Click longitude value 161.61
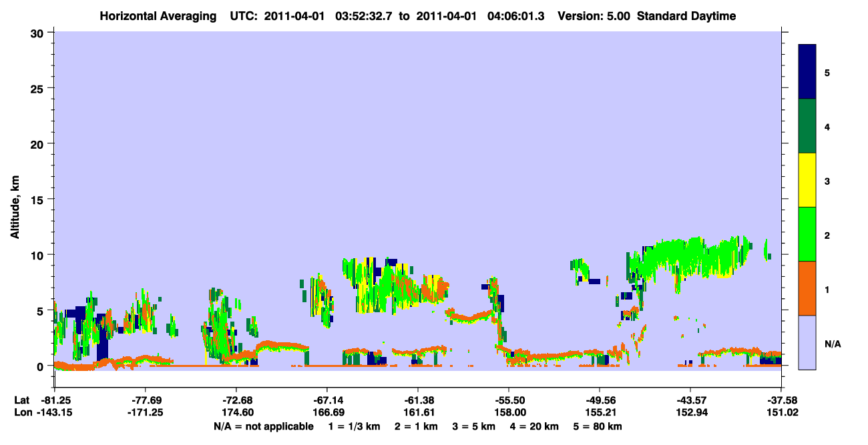The image size is (868, 445). [418, 412]
